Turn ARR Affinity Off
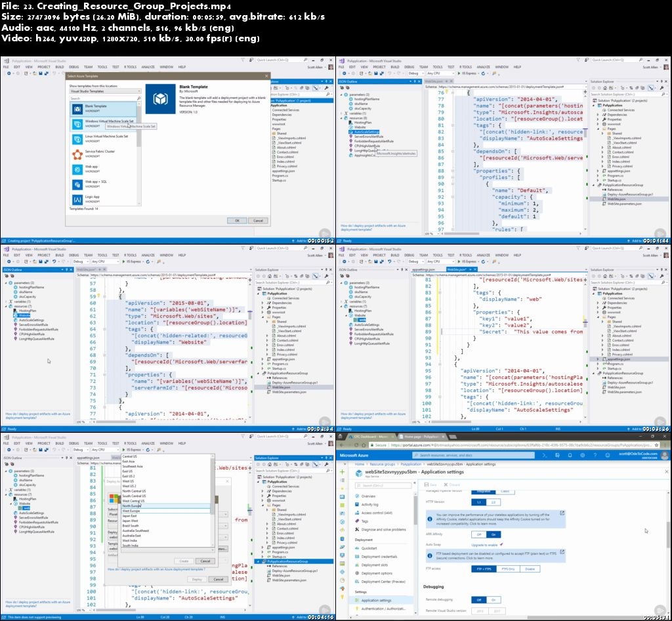 (479, 534)
